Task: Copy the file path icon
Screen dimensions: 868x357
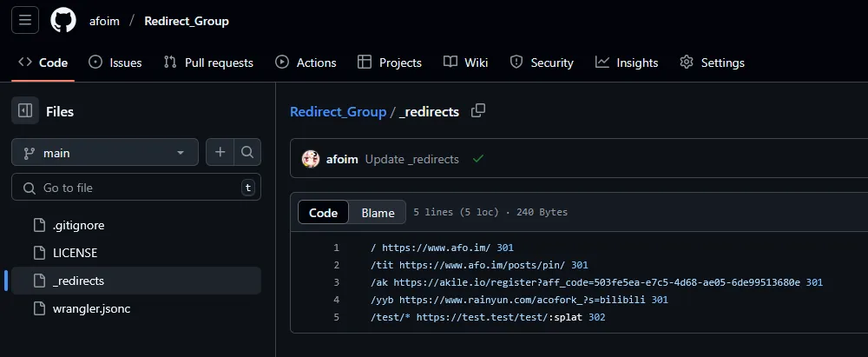Action: (477, 111)
